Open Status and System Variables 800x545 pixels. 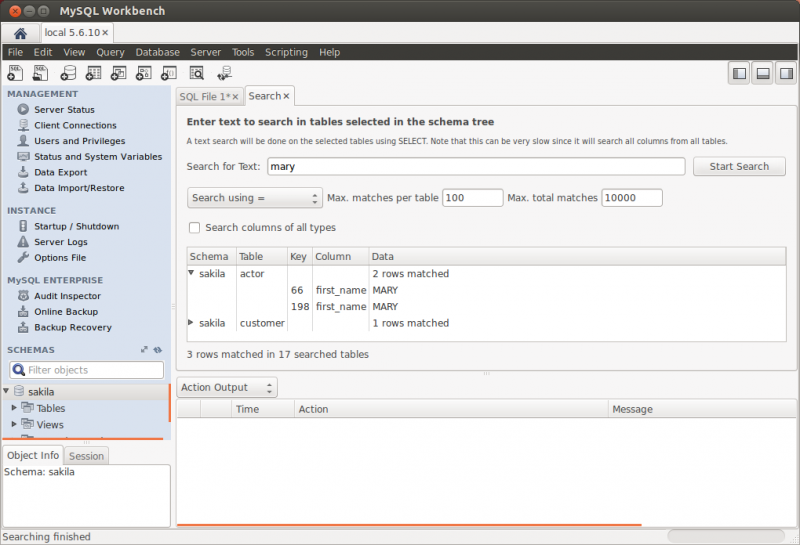(98, 157)
